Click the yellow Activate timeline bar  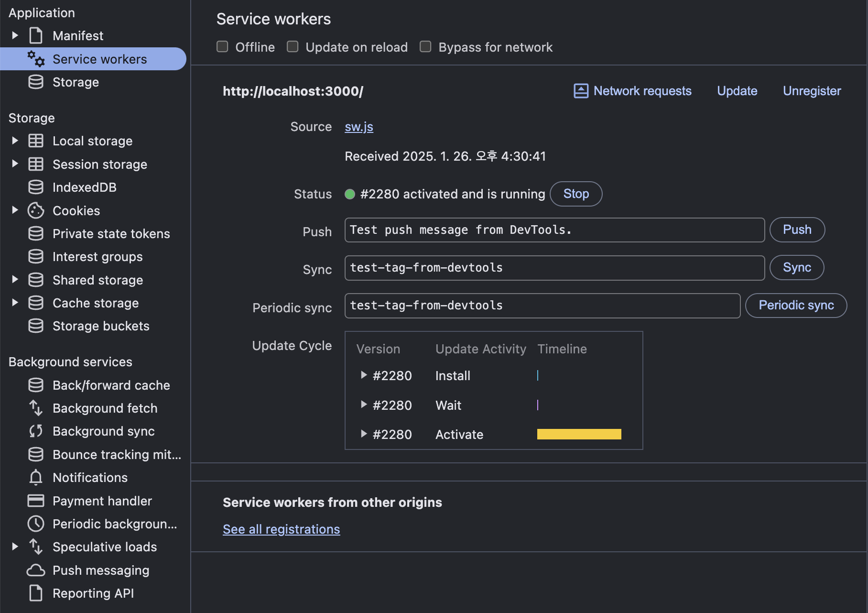pyautogui.click(x=579, y=434)
